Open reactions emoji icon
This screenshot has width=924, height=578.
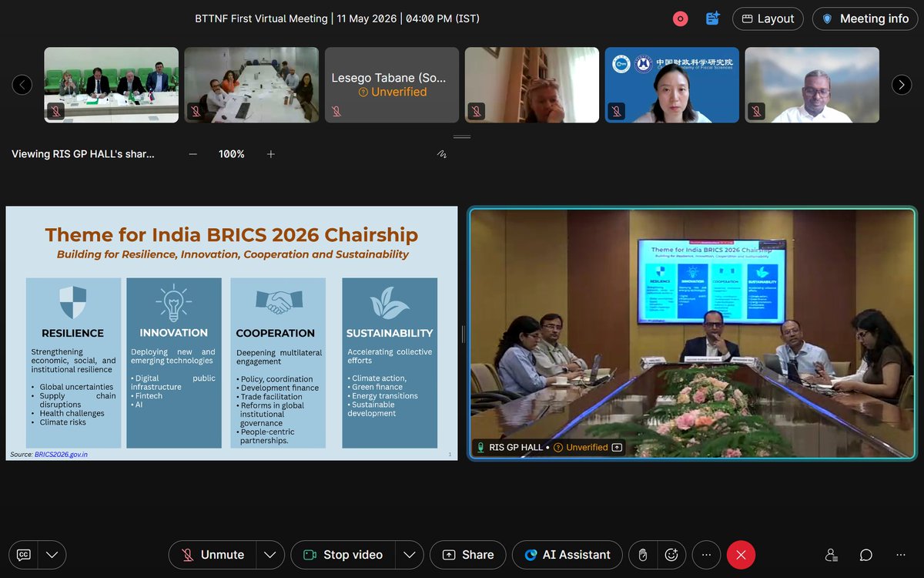[x=671, y=555]
